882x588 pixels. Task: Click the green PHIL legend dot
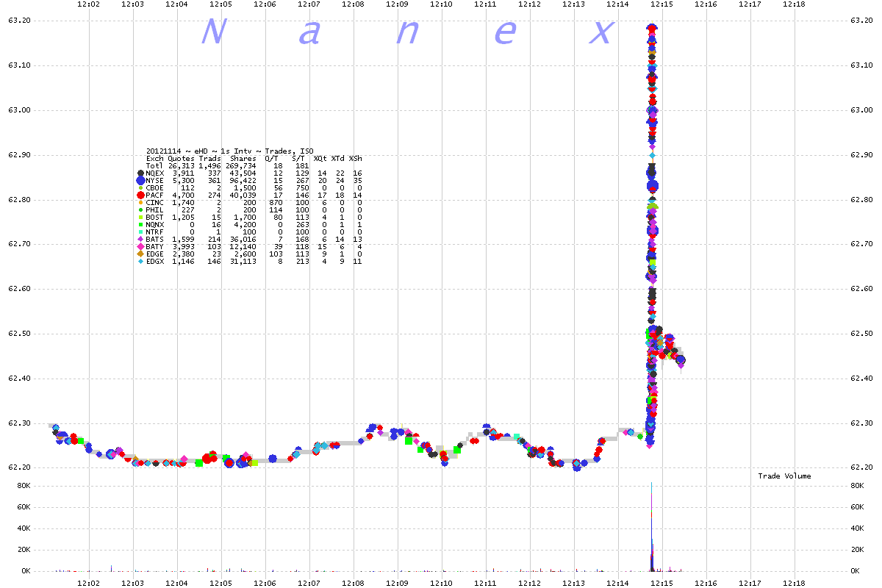(x=140, y=210)
